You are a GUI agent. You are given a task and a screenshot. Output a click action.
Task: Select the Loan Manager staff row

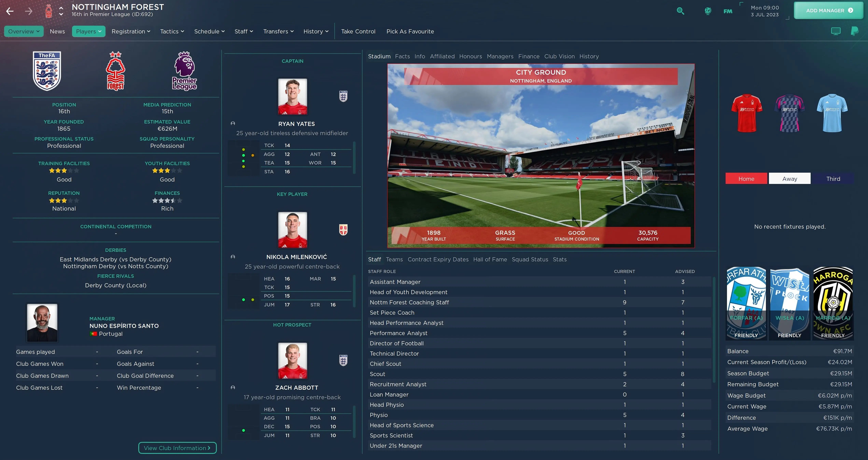(x=539, y=394)
